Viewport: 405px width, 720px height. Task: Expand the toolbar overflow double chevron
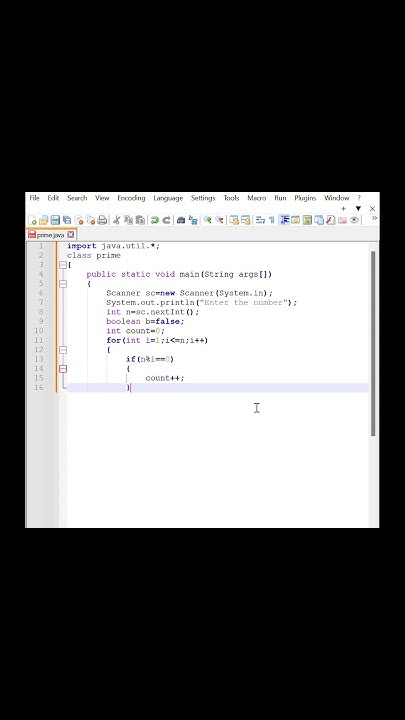tap(374, 218)
